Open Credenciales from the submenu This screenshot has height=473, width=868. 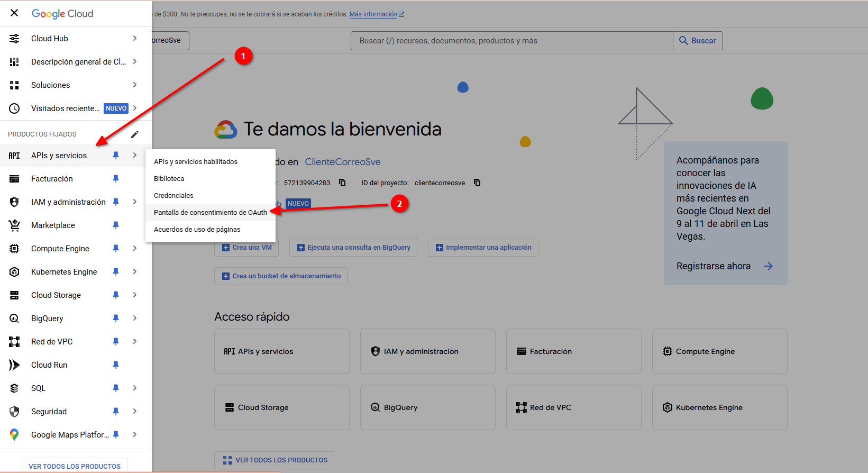tap(173, 196)
